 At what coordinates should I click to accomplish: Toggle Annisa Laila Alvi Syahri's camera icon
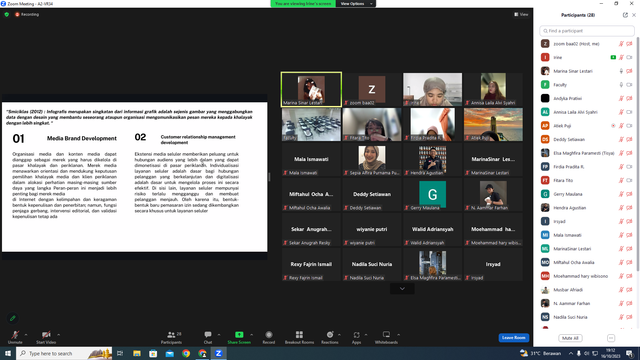629,112
